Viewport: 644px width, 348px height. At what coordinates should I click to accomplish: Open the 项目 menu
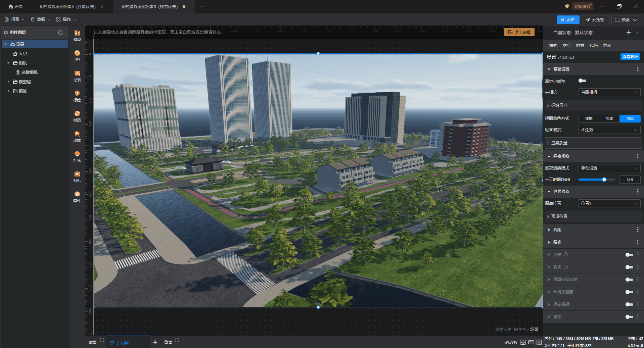(14, 19)
